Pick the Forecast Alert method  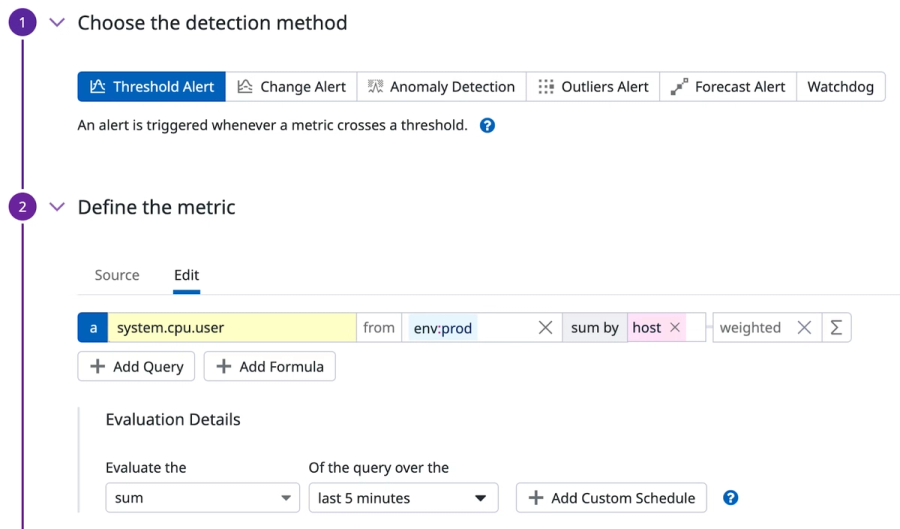click(x=728, y=87)
